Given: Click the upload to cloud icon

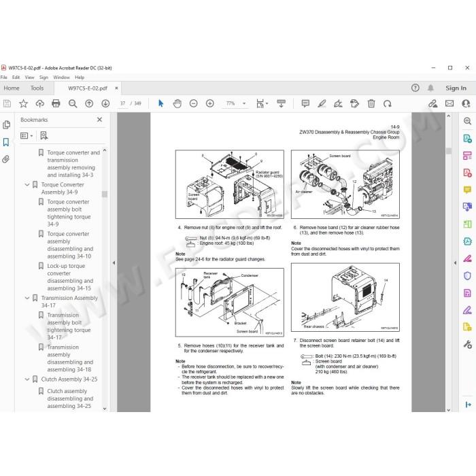Looking at the screenshot, I should tap(39, 104).
